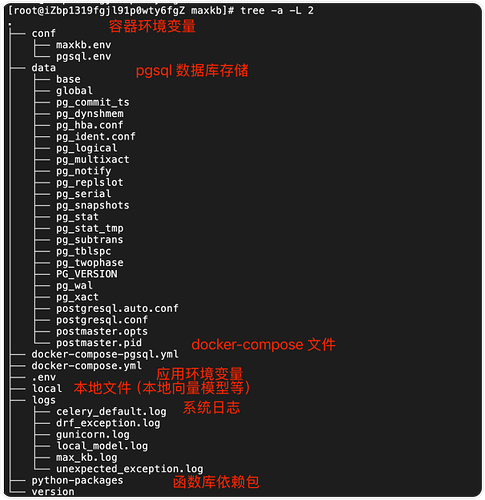Click the red 容器环境变量 annotation
Image resolution: width=485 pixels, height=500 pixels.
pyautogui.click(x=152, y=26)
